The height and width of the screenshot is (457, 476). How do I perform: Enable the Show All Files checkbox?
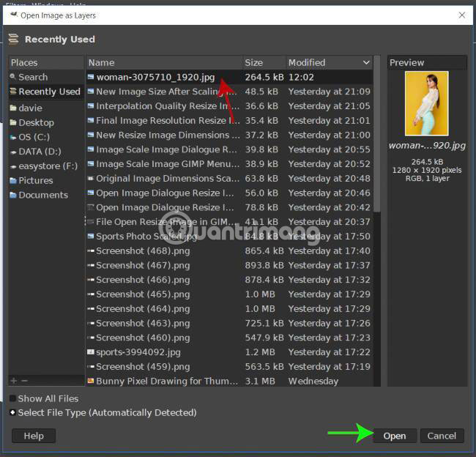(12, 398)
